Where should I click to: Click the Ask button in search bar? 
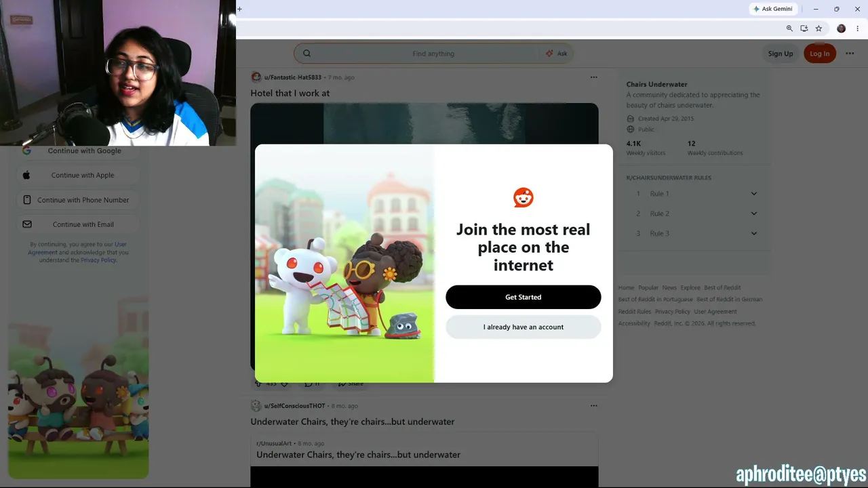[x=557, y=54]
